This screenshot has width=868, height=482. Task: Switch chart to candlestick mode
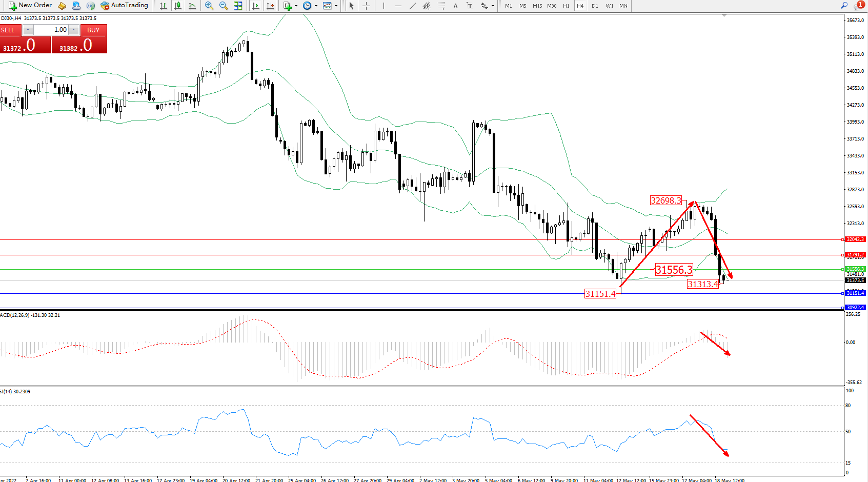pyautogui.click(x=178, y=6)
